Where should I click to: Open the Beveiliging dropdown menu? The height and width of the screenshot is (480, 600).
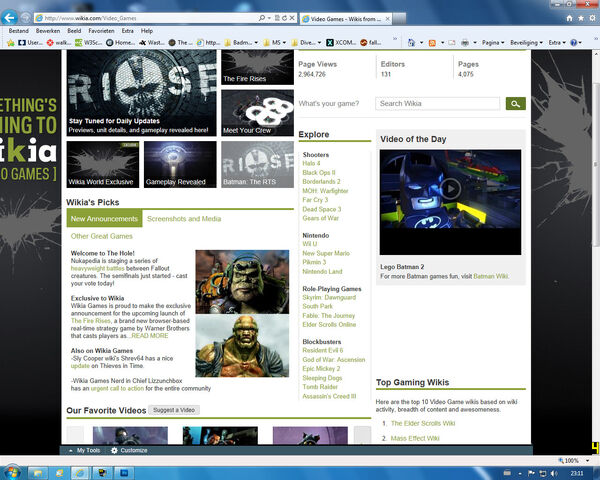(x=526, y=42)
